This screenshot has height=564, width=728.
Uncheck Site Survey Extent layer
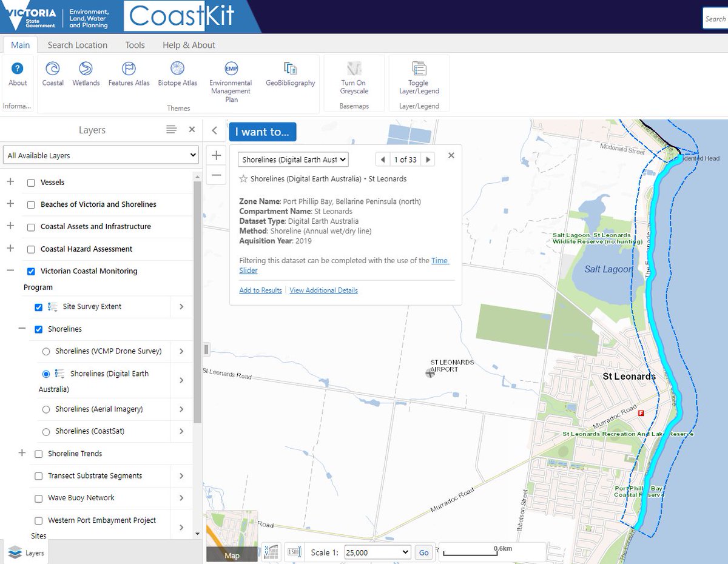tap(39, 307)
